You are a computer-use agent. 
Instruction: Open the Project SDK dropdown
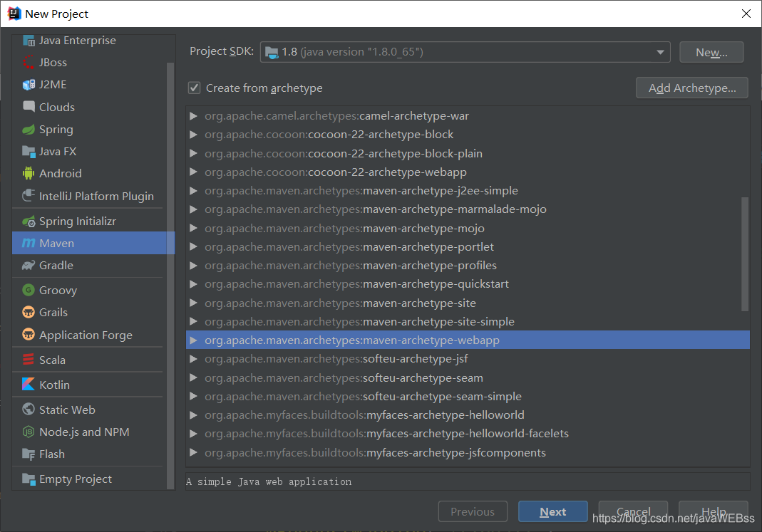tap(660, 52)
